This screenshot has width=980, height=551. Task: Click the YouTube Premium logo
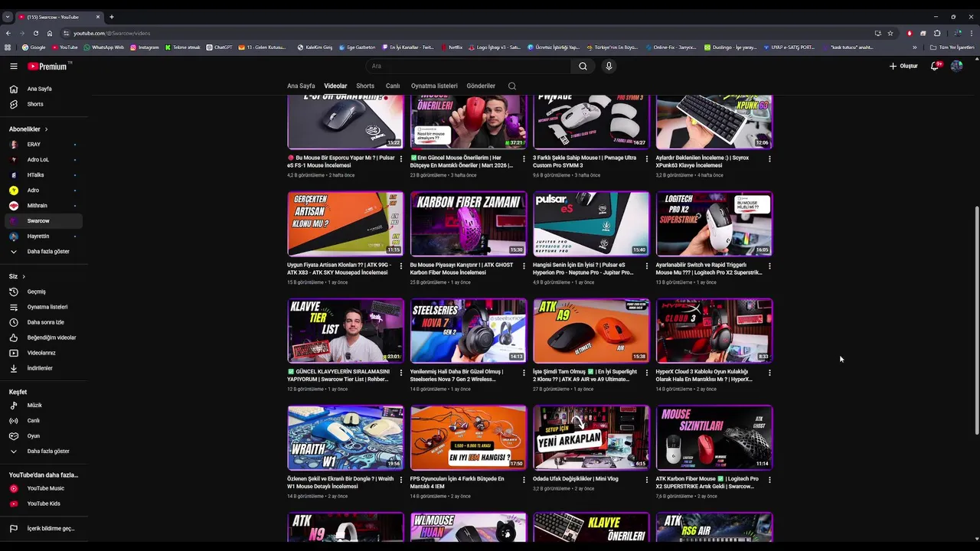tap(48, 66)
